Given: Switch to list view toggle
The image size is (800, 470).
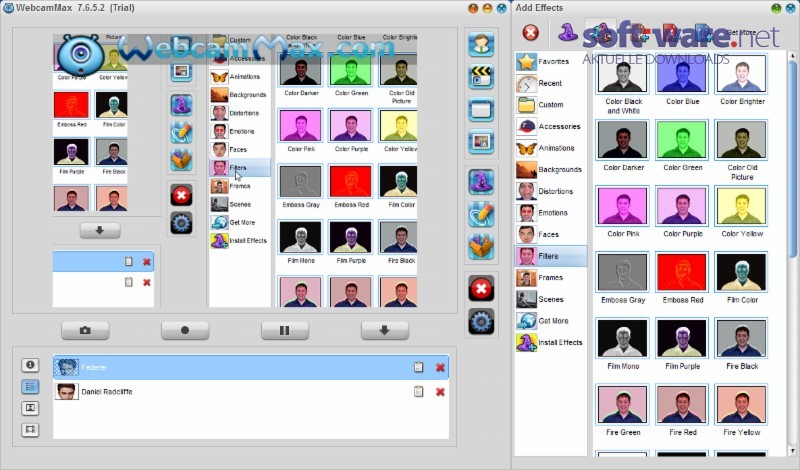Looking at the screenshot, I should pyautogui.click(x=30, y=386).
